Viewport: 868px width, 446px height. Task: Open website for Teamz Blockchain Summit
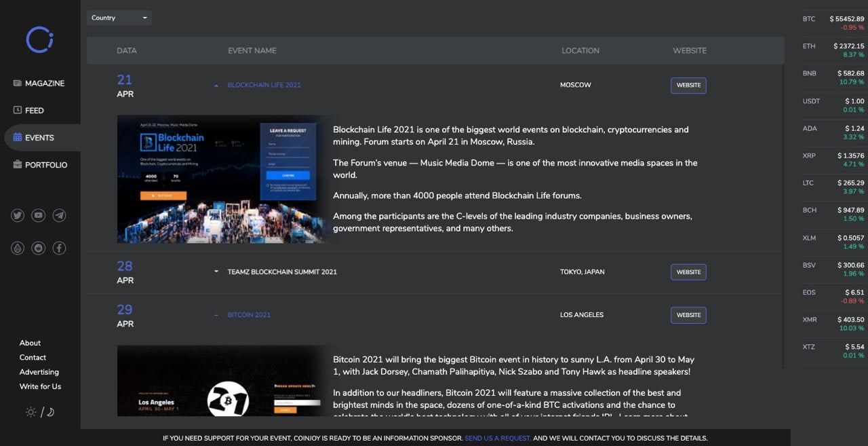pos(688,272)
